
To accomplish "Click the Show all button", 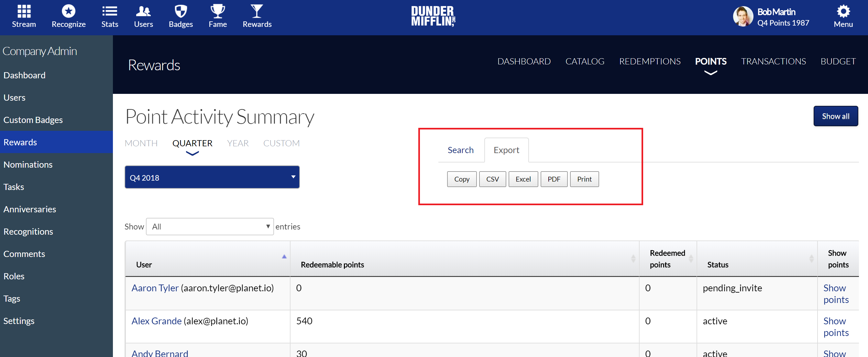I will (x=836, y=116).
